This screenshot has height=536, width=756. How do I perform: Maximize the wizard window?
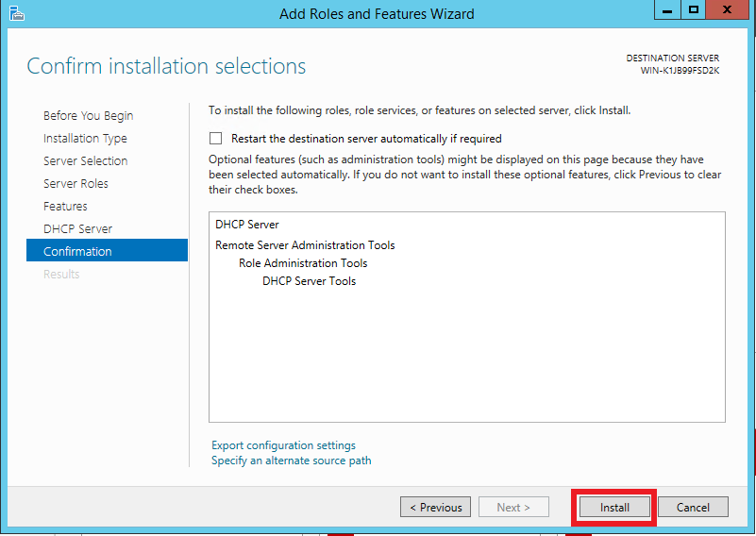pyautogui.click(x=694, y=9)
